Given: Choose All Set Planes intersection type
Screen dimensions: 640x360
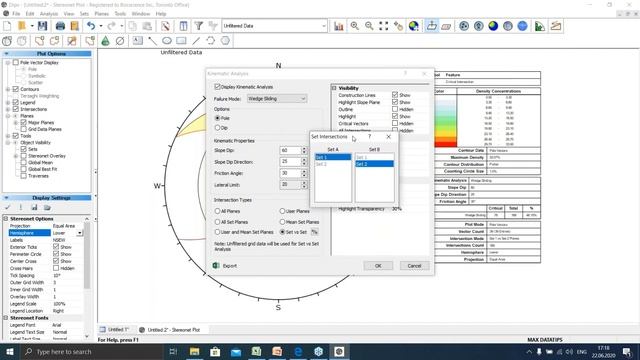Looking at the screenshot, I should click(x=217, y=222).
